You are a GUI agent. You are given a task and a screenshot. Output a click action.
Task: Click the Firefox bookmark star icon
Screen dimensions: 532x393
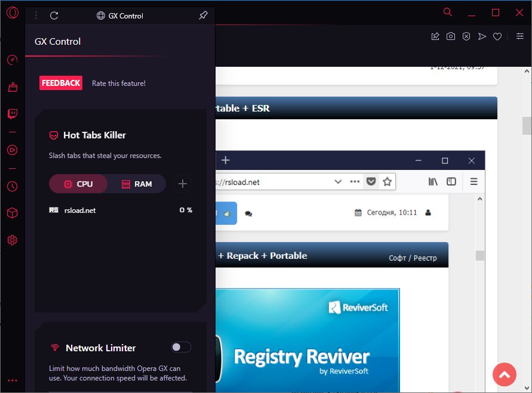pos(387,182)
